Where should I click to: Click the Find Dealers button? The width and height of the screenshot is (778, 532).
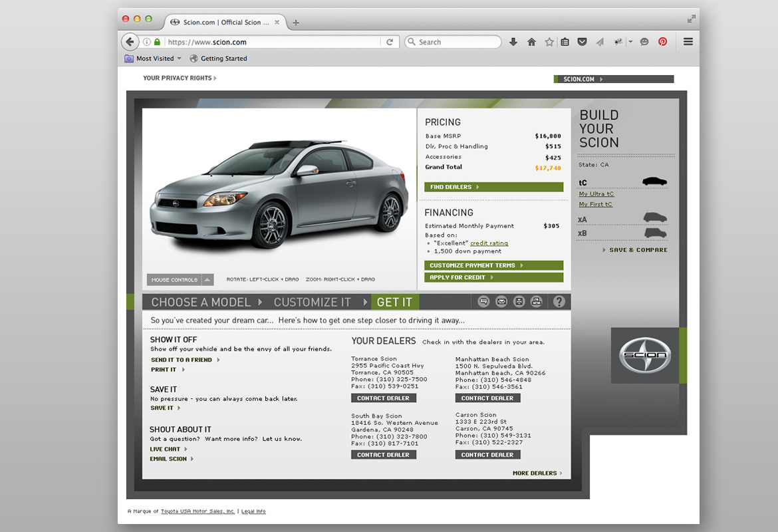493,187
